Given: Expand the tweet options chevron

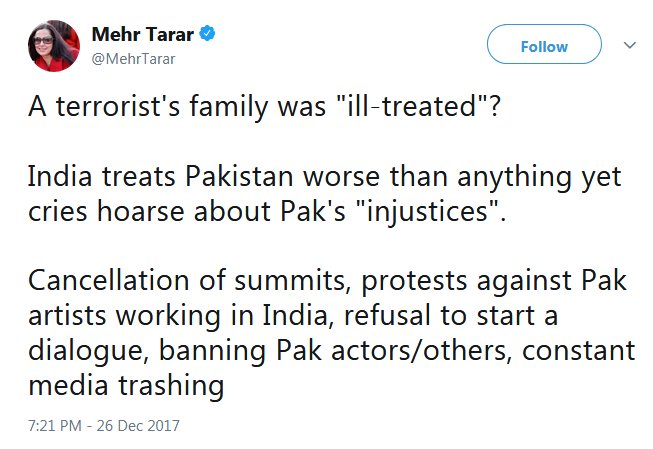Looking at the screenshot, I should (x=630, y=46).
